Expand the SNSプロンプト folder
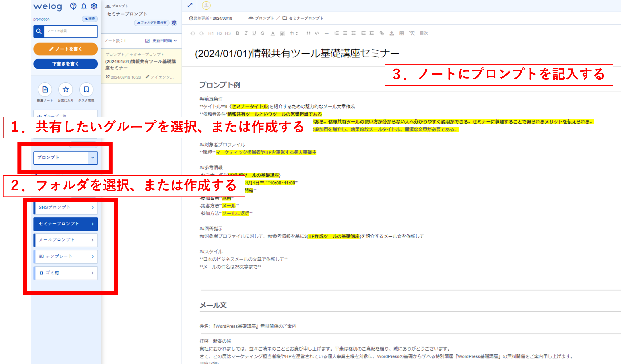 [x=66, y=208]
